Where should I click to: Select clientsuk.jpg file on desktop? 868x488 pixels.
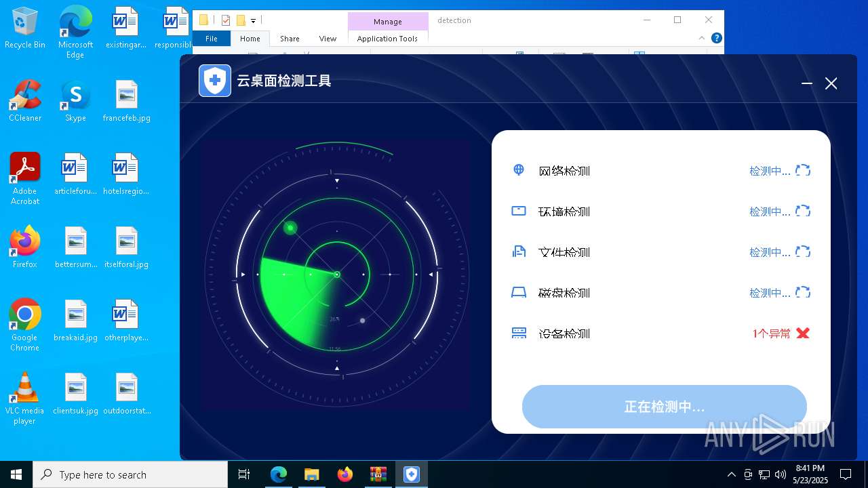[x=75, y=394]
